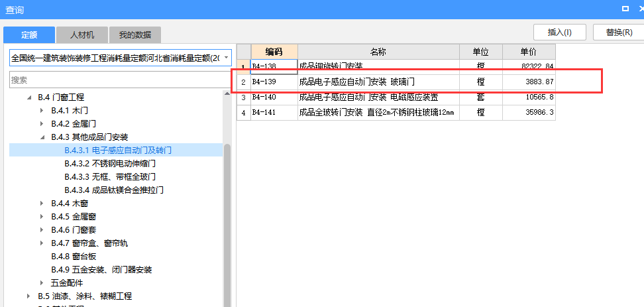Screen dimensions: 644x307
Task: Expand the B.5 油漆、涂料、裱糊工程 node
Action: [28, 296]
